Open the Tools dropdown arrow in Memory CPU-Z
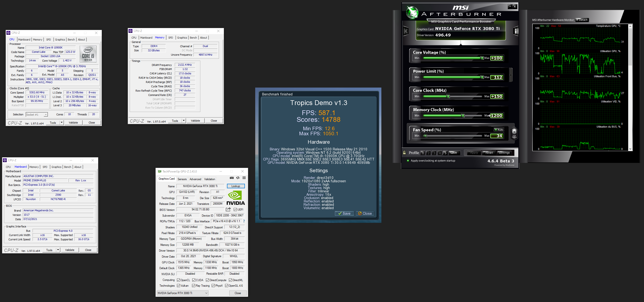The width and height of the screenshot is (644, 302). click(x=184, y=121)
